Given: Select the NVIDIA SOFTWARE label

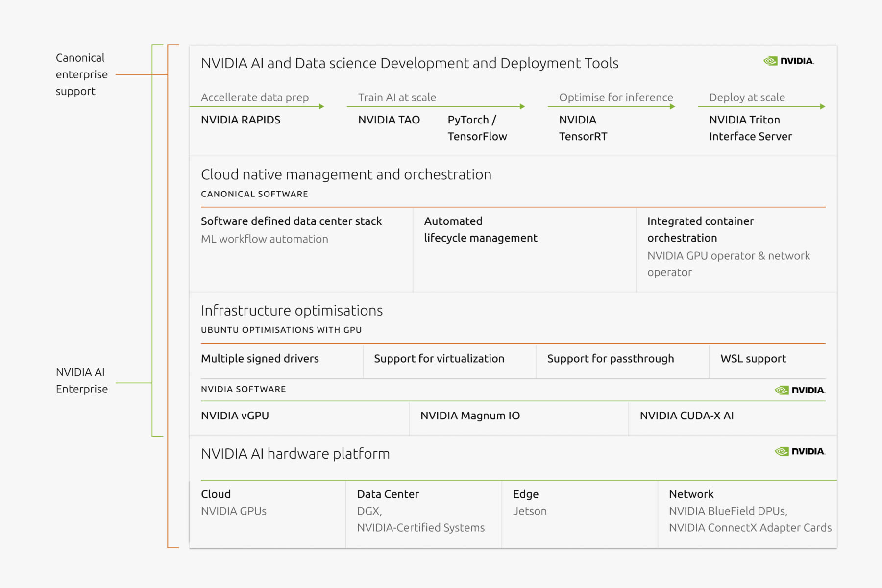Looking at the screenshot, I should (243, 389).
